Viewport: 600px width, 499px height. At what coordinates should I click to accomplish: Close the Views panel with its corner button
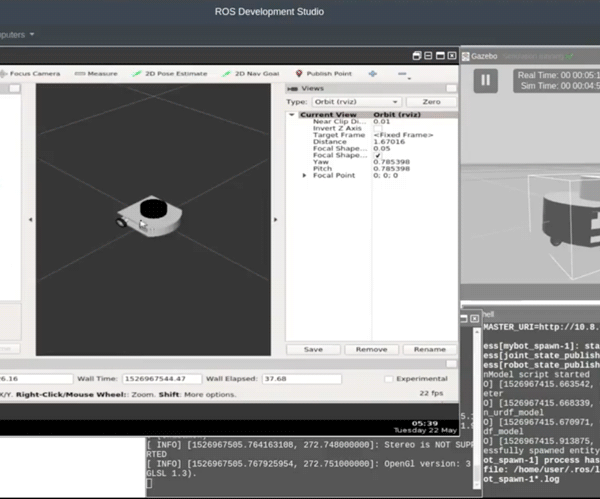coord(452,89)
